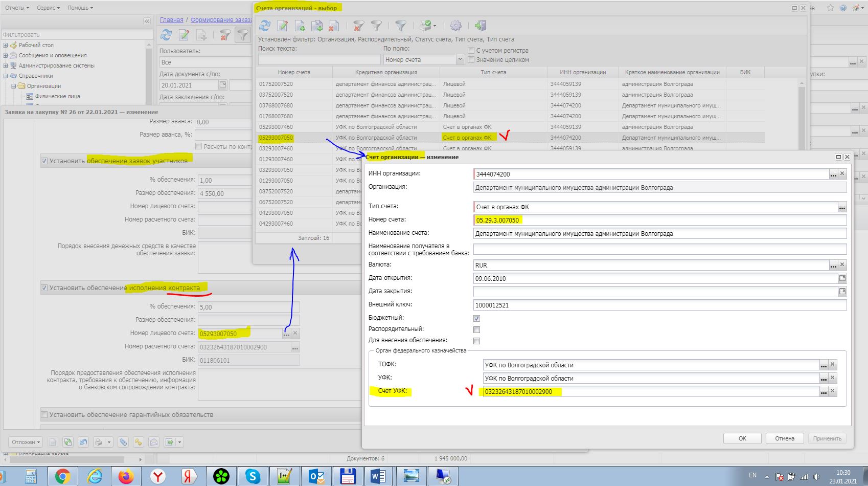
Task: Open the По полю Номер счета dropdown
Action: tap(459, 60)
